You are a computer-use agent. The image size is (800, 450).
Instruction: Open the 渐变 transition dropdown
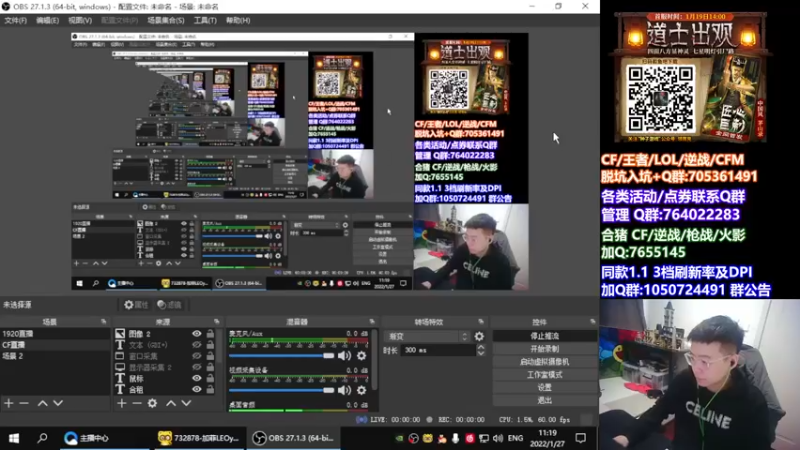[x=427, y=336]
